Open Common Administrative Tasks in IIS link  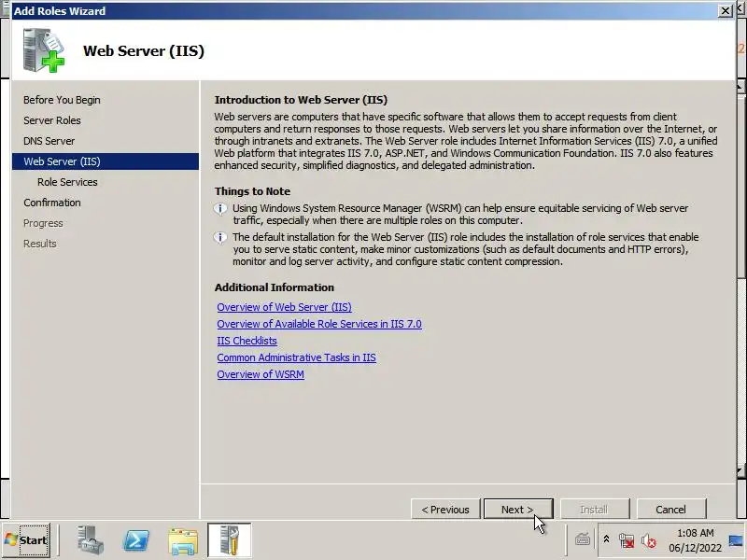tap(296, 357)
